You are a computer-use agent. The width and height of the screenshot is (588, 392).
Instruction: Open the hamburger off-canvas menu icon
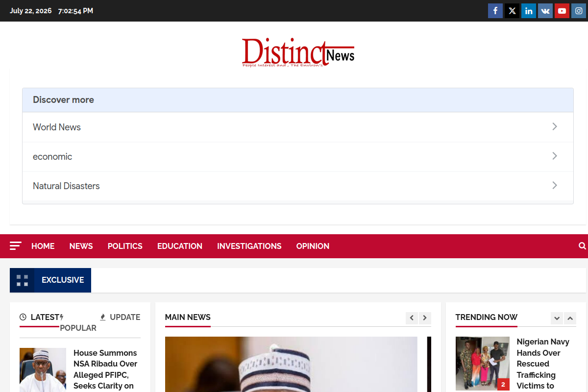click(16, 246)
